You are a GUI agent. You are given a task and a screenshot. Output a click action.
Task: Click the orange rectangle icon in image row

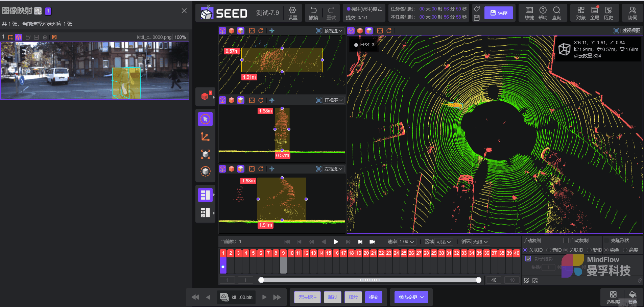click(x=10, y=37)
